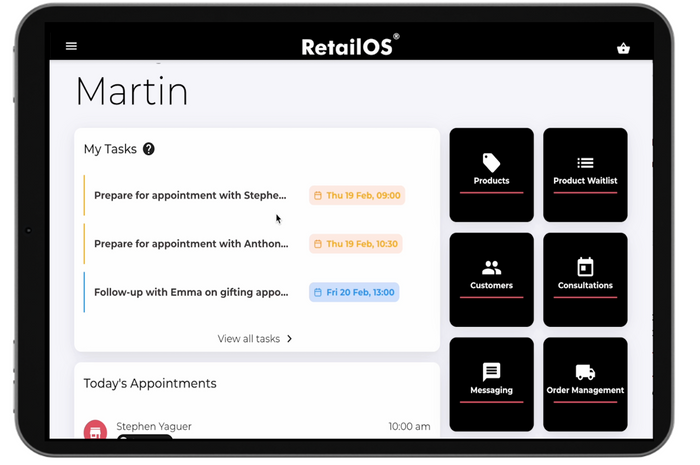This screenshot has height=465, width=700.
Task: Open task Prepare for appointment with Stephe...
Action: tap(190, 195)
